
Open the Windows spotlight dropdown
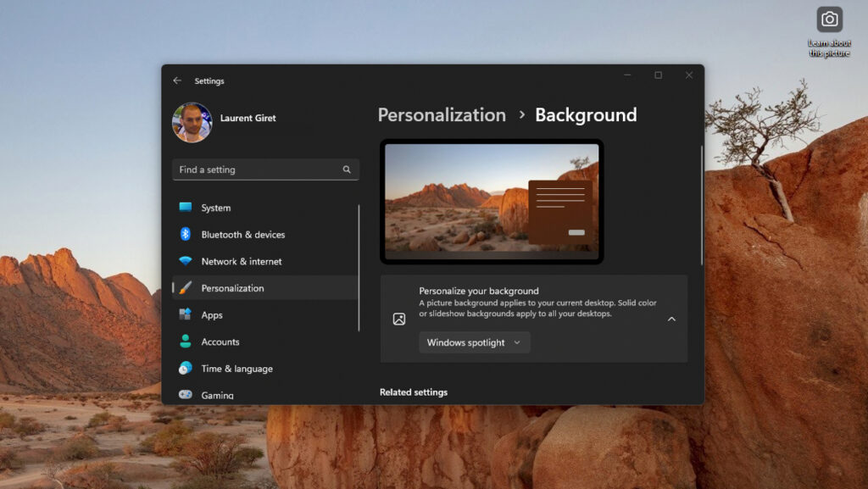[474, 342]
